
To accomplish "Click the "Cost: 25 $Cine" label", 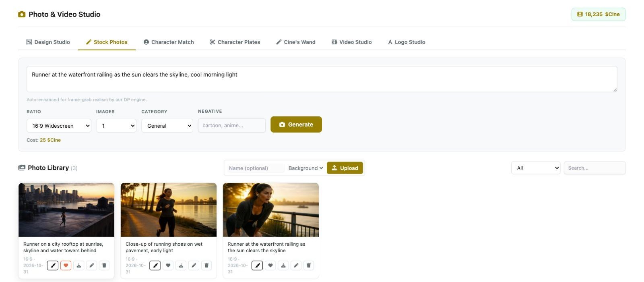I will pyautogui.click(x=44, y=140).
